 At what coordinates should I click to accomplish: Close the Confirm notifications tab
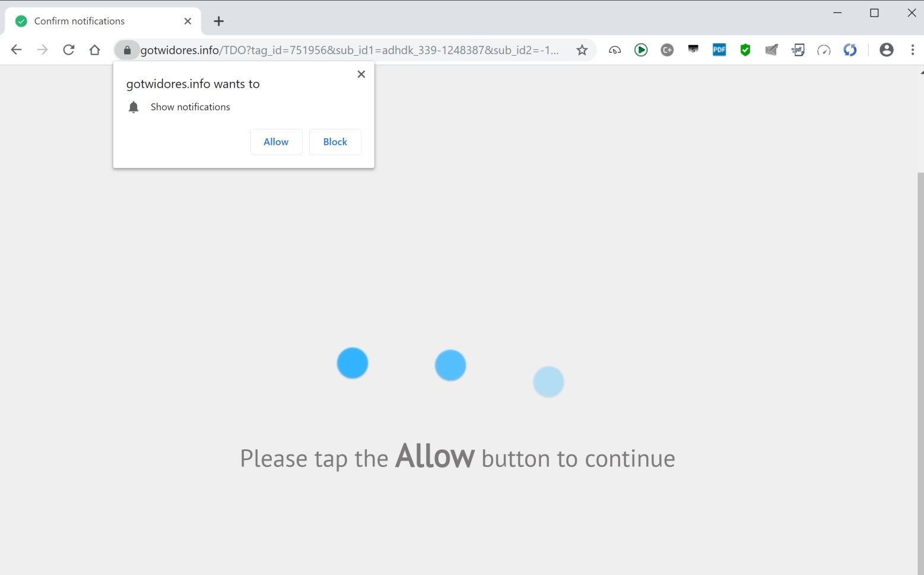[188, 21]
